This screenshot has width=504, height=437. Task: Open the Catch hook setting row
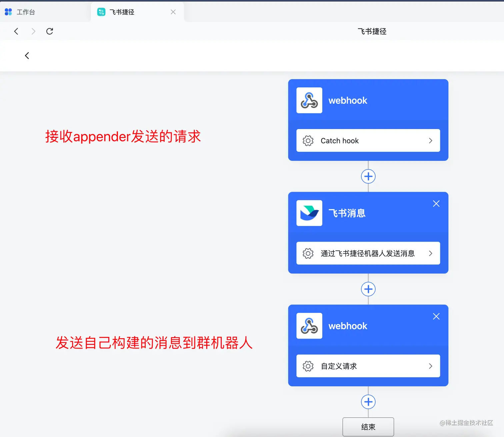(x=368, y=140)
